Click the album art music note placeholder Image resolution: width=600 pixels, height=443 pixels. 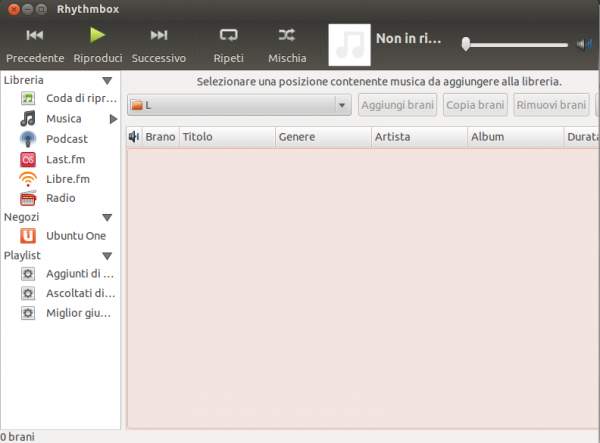click(349, 45)
